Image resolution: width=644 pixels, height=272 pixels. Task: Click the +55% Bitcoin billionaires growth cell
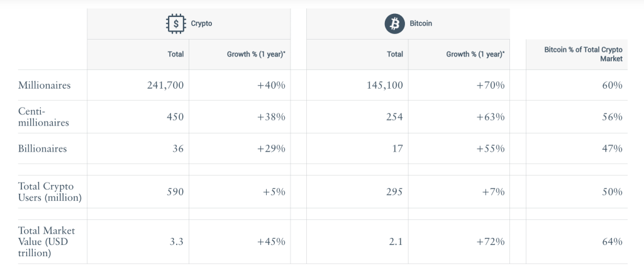point(491,149)
